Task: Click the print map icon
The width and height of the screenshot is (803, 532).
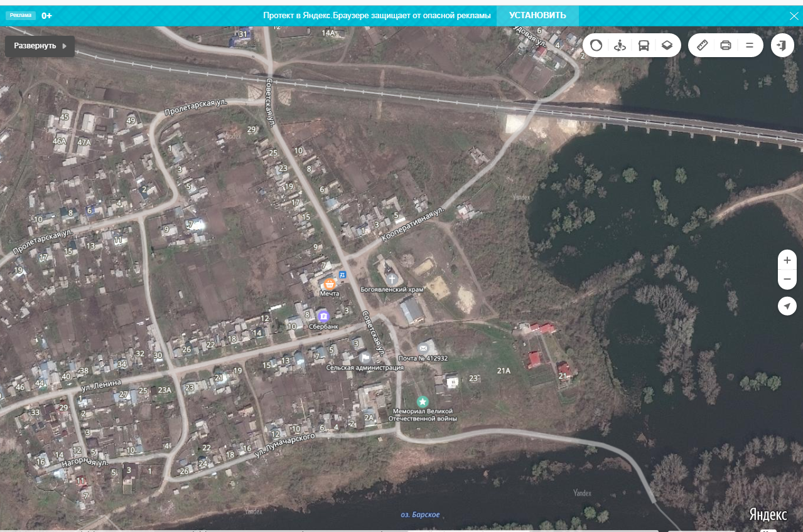Action: [x=726, y=45]
